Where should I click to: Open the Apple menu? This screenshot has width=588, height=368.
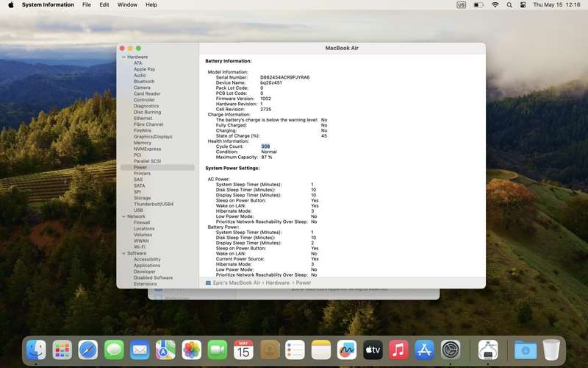coord(11,5)
